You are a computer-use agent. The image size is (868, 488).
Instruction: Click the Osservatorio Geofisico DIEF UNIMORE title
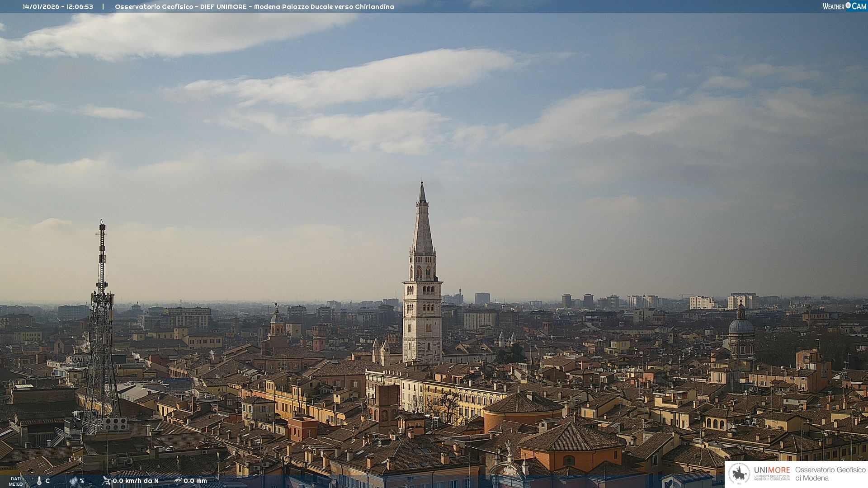click(x=254, y=7)
